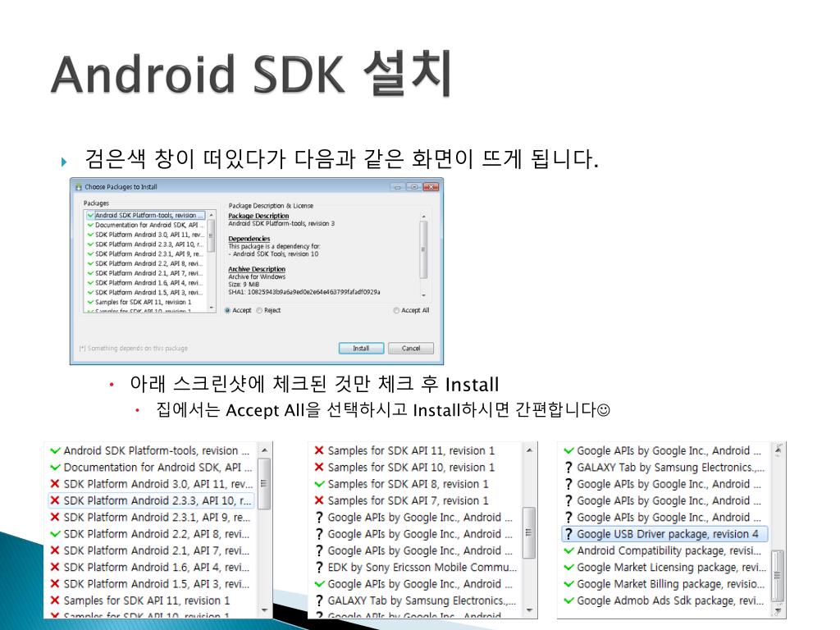
Task: Click scrollbar thumb of the right Google packages list
Action: [x=778, y=575]
